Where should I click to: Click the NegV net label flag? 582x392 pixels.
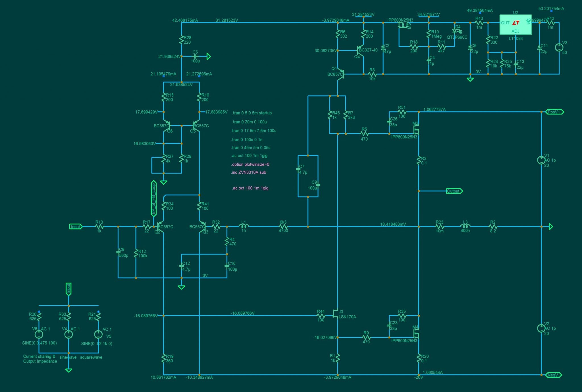(x=554, y=375)
